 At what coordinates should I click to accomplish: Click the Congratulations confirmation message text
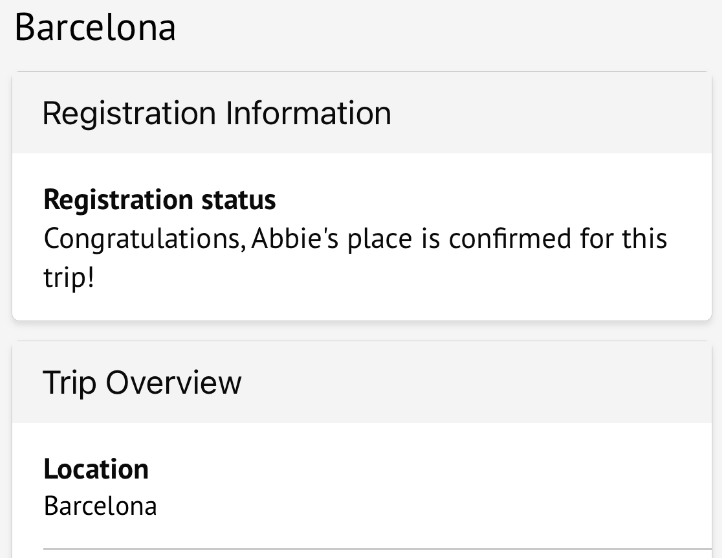pyautogui.click(x=355, y=240)
